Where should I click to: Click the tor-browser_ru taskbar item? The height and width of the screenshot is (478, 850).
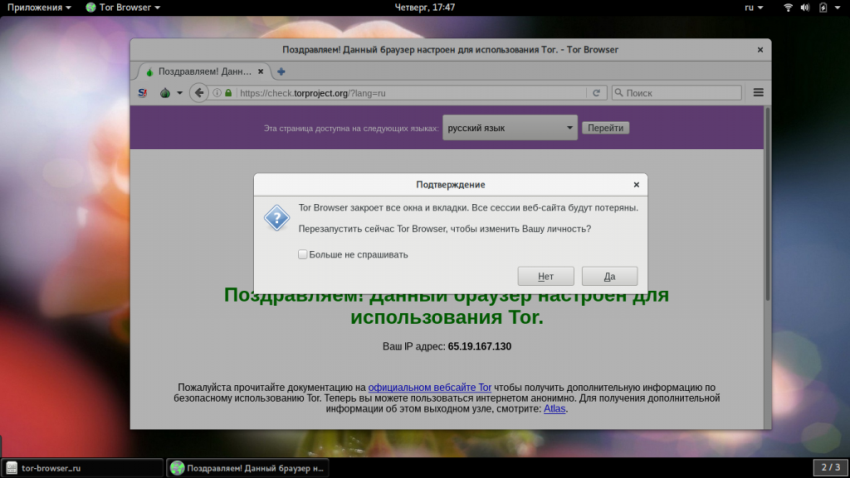click(81, 467)
